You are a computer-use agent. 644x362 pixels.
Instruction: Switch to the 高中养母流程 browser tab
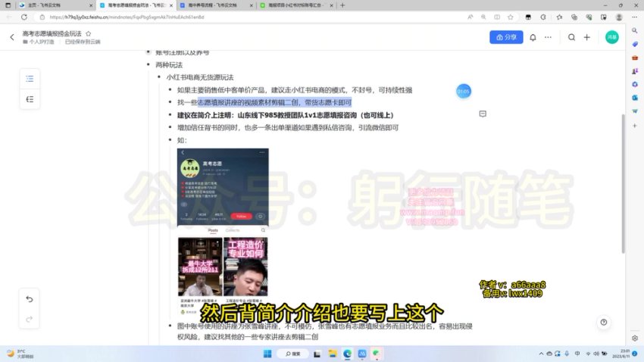tap(210, 5)
